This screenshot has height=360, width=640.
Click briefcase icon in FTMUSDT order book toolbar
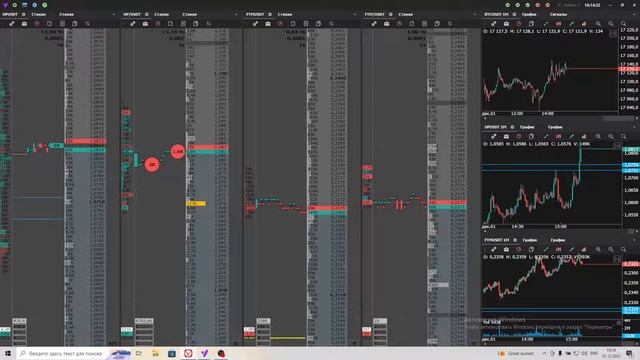click(268, 24)
